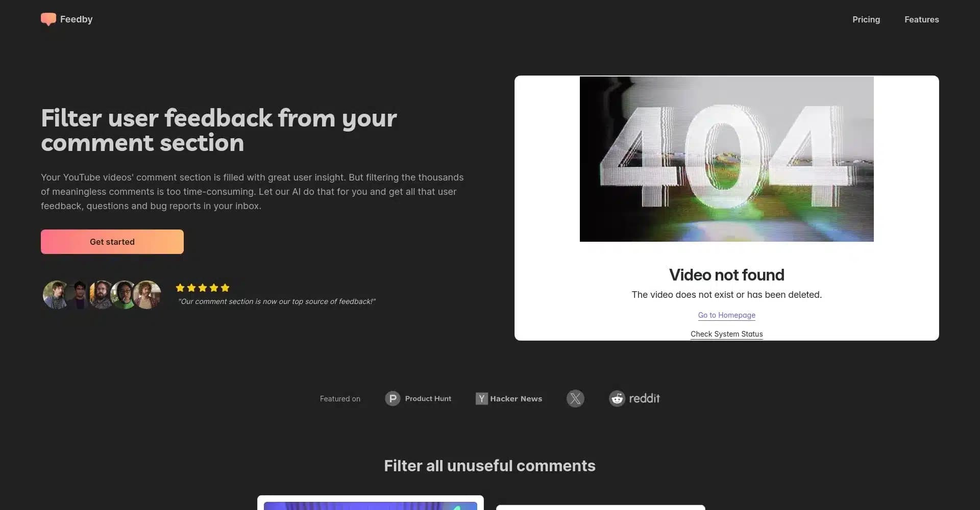
Task: Open the Pricing page from navigation
Action: pyautogui.click(x=866, y=19)
